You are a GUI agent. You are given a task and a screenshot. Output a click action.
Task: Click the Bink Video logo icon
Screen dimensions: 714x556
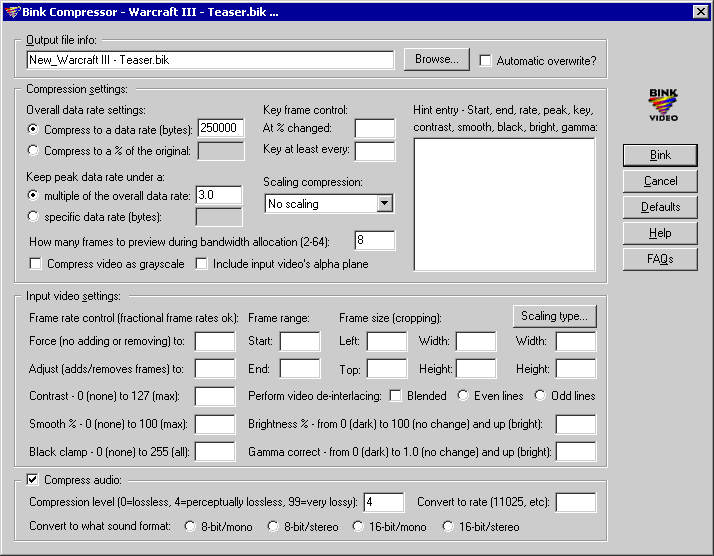pyautogui.click(x=663, y=105)
